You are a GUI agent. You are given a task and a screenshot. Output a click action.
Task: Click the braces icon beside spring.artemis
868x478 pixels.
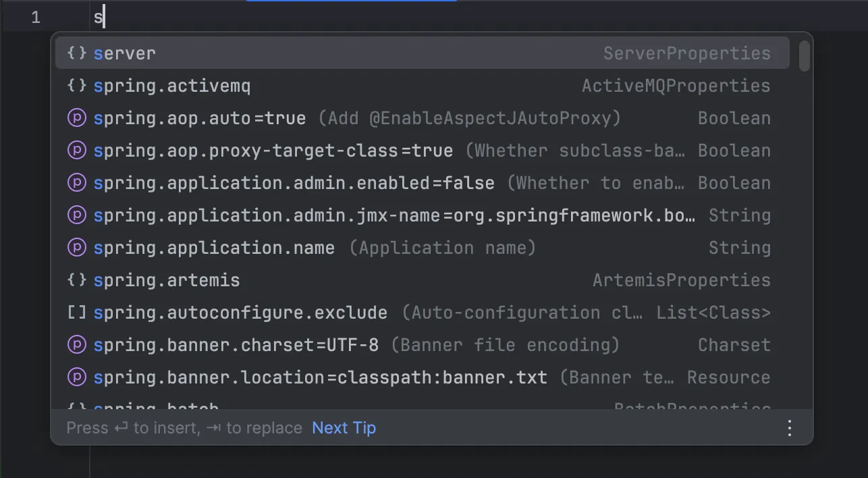coord(77,280)
